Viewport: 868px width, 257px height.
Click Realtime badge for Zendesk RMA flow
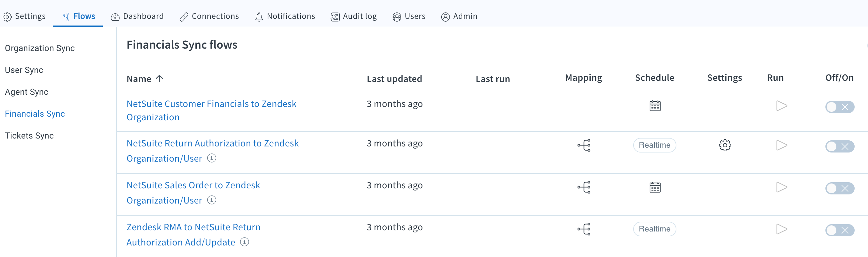tap(654, 229)
